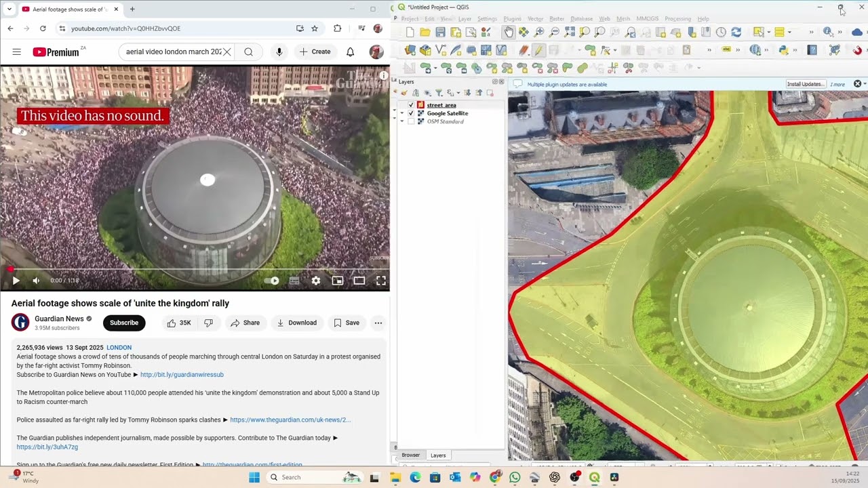
Task: Click the New Shapefile Layer icon
Action: [x=440, y=49]
